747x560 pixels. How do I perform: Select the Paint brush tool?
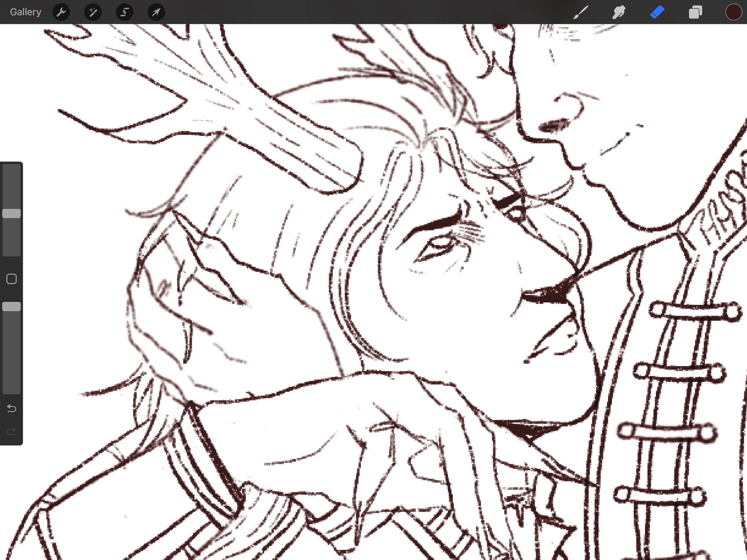(x=581, y=12)
